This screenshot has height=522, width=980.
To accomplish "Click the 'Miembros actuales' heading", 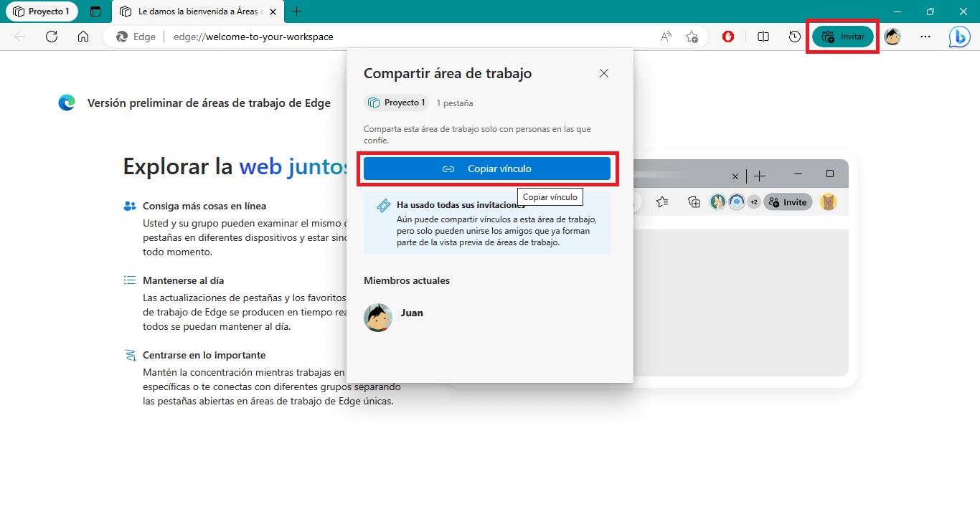I will click(x=407, y=280).
